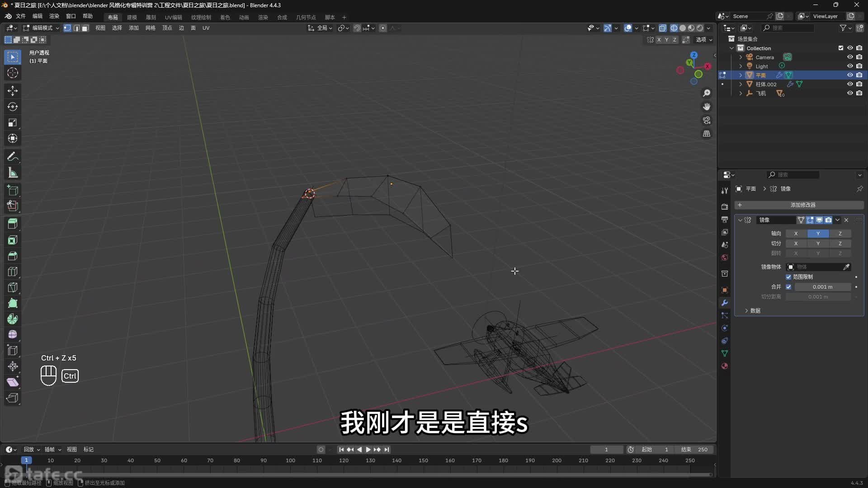Select the Rotate tool
The image size is (868, 488).
[x=13, y=107]
